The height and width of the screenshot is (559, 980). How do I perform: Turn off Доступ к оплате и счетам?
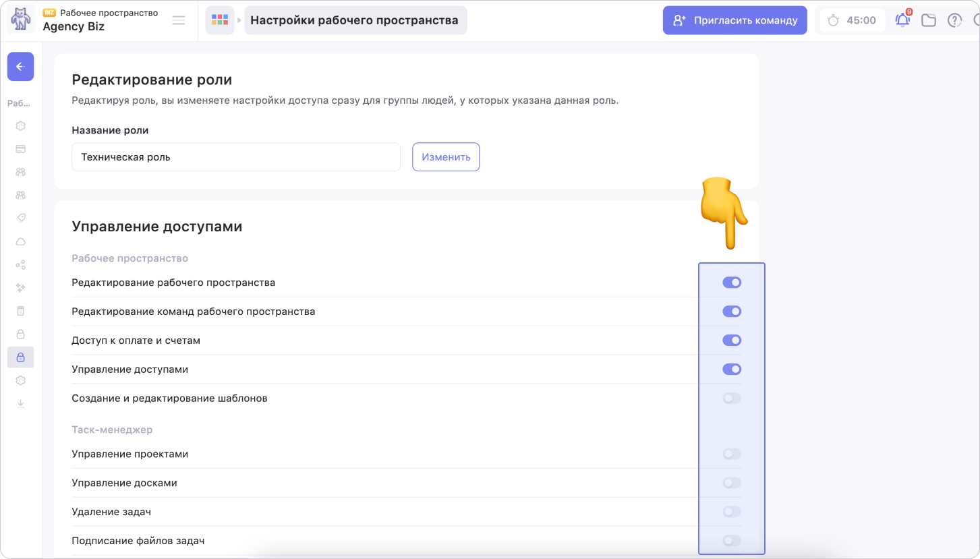pyautogui.click(x=732, y=341)
